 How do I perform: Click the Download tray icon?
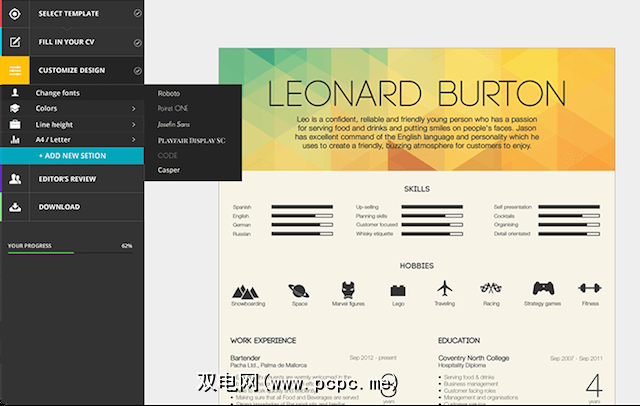[15, 207]
